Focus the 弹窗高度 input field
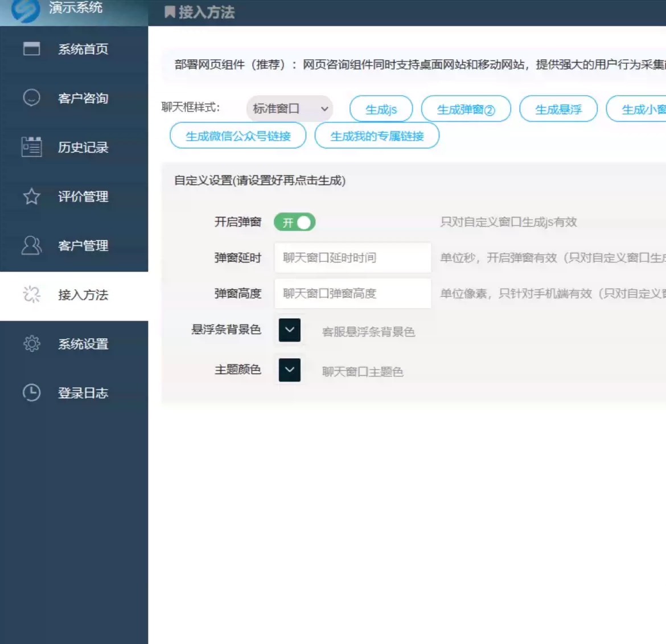666x644 pixels. 352,293
